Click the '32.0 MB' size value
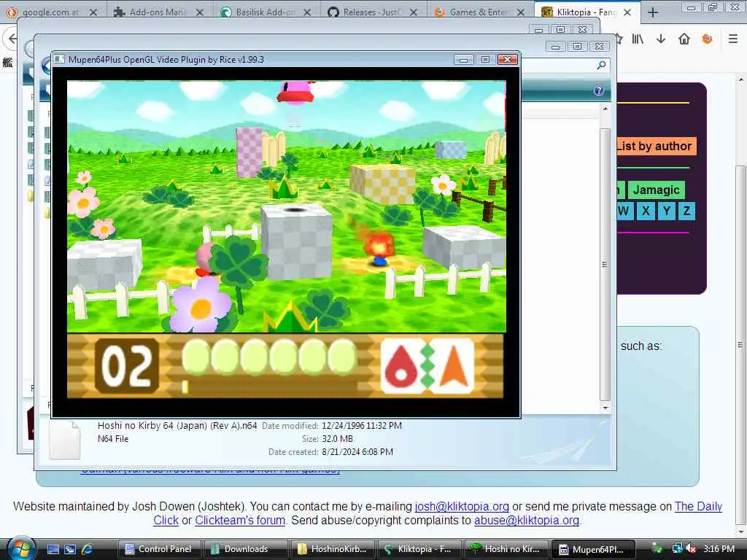747x560 pixels. [337, 438]
